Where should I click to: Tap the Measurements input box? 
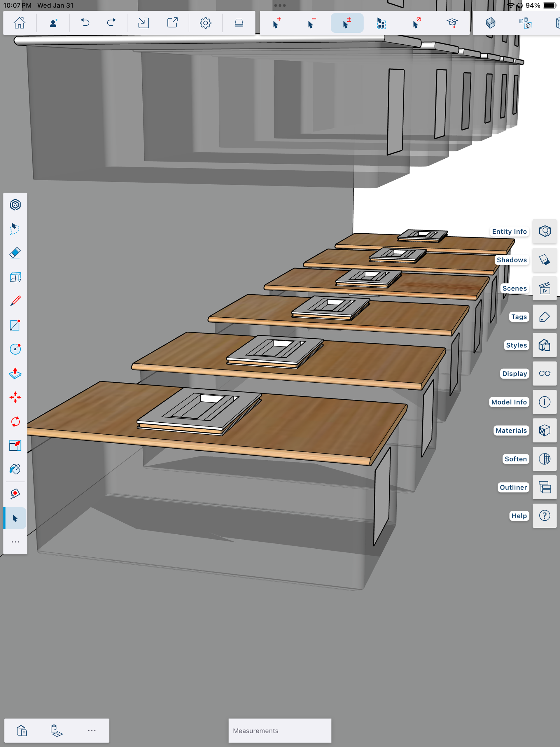(280, 730)
